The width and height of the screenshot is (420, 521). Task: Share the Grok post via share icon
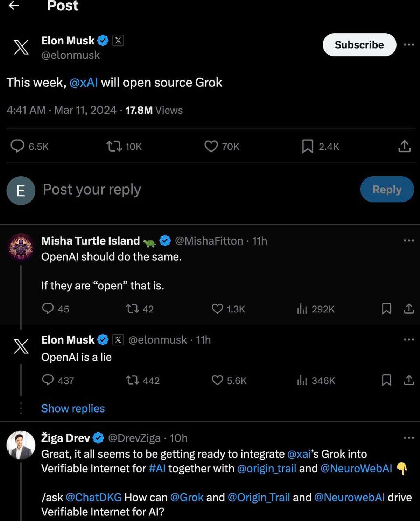(404, 147)
